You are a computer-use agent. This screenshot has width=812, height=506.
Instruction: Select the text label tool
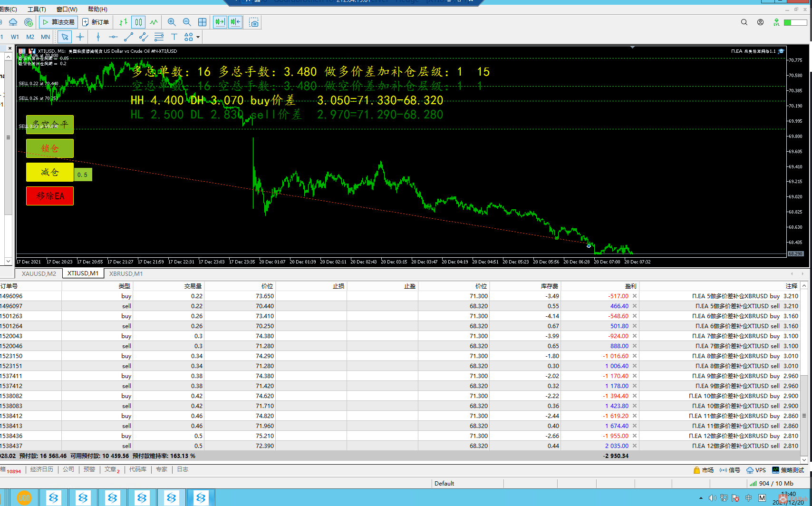point(174,37)
